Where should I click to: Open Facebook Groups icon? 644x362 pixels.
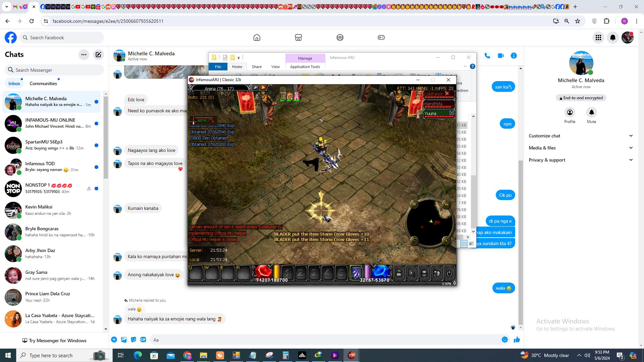click(340, 38)
